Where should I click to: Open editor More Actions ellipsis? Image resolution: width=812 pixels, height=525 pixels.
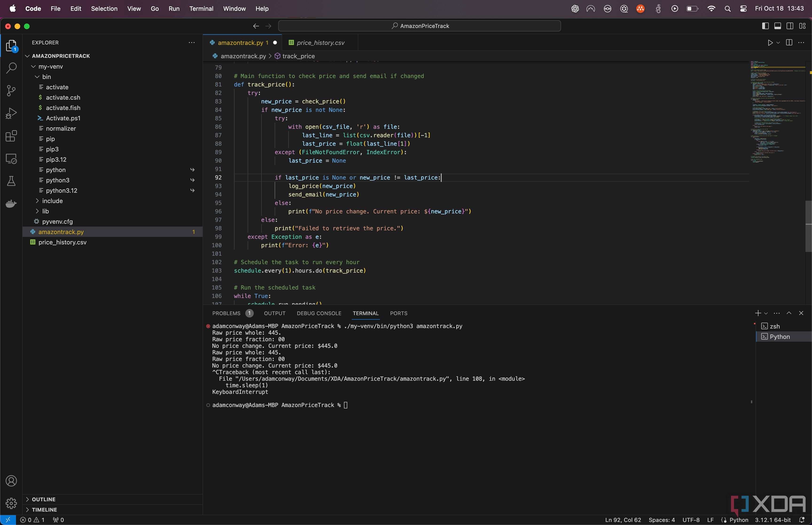(801, 43)
